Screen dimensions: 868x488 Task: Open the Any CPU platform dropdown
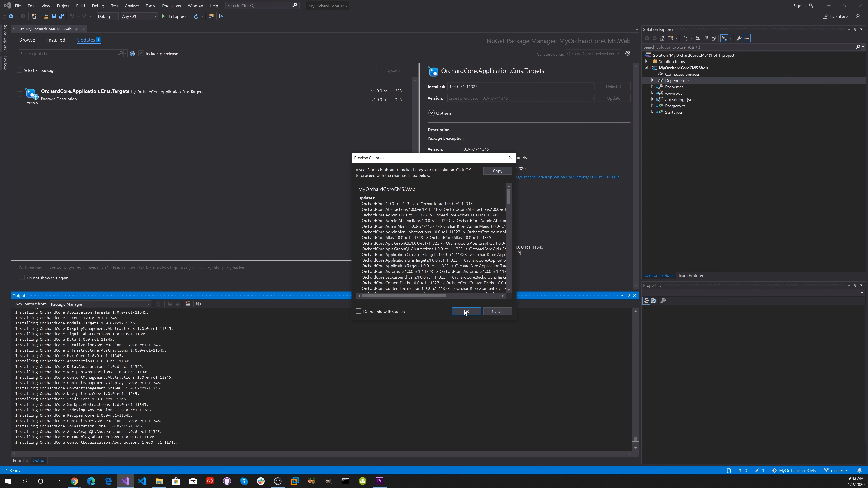point(139,16)
